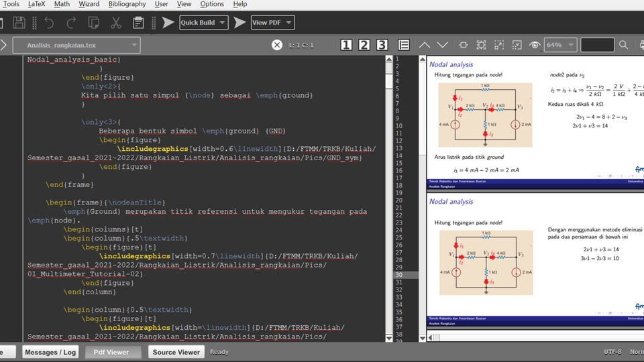Zoom out on PDF viewer
The width and height of the screenshot is (644, 362).
click(517, 45)
